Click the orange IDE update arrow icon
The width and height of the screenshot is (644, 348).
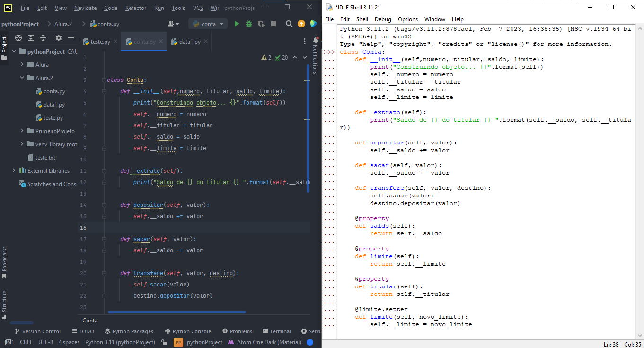pos(301,24)
